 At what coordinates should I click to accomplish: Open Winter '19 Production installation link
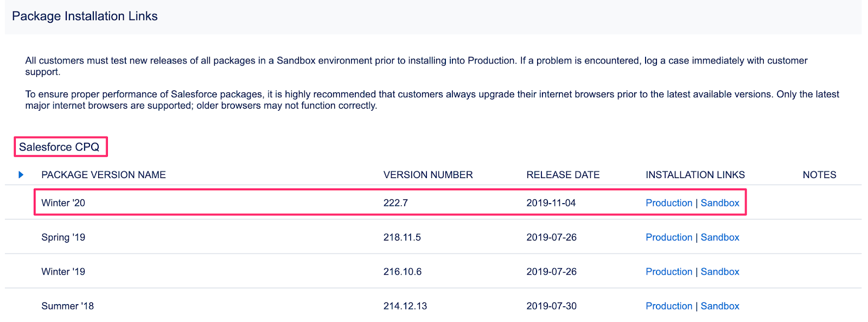point(669,272)
